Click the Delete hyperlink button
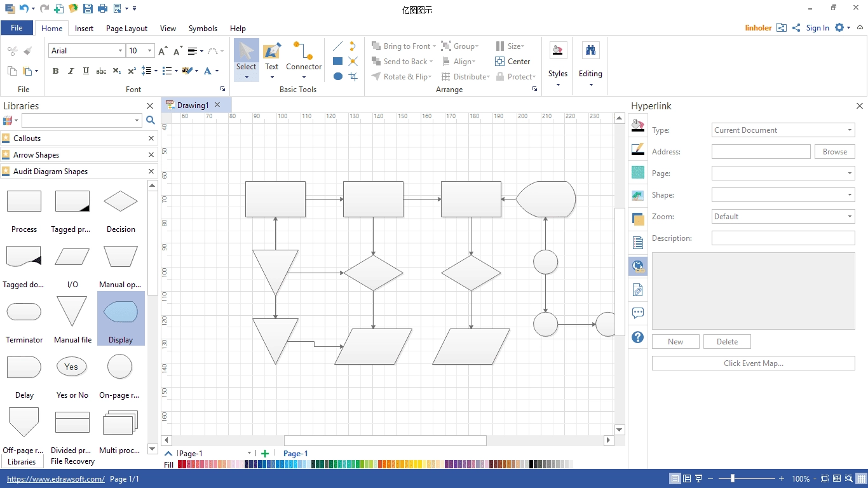The height and width of the screenshot is (488, 868). (727, 342)
